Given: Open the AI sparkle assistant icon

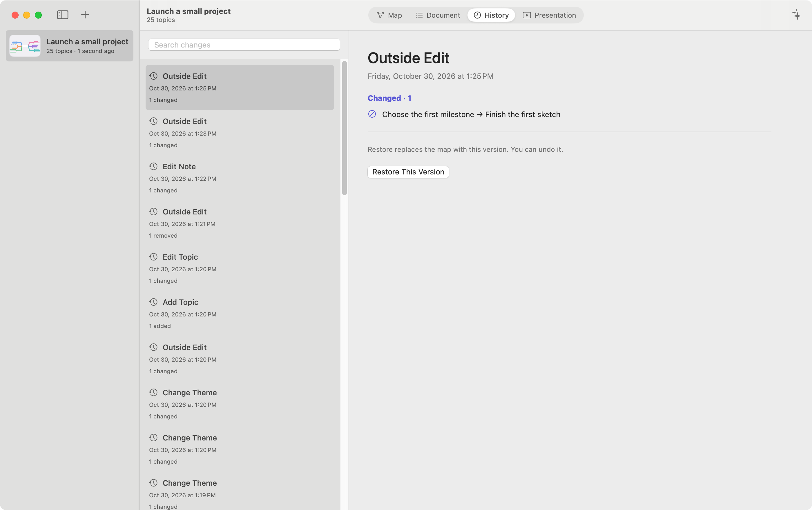Looking at the screenshot, I should (797, 15).
